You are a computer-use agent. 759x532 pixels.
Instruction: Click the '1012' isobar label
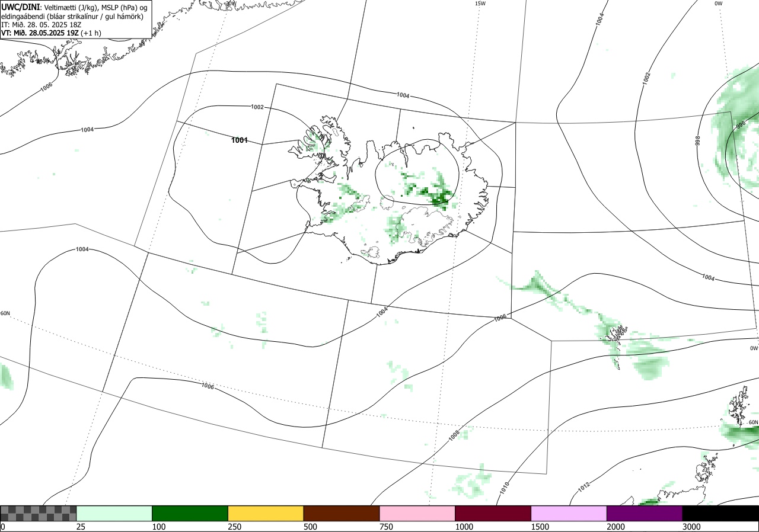584,488
